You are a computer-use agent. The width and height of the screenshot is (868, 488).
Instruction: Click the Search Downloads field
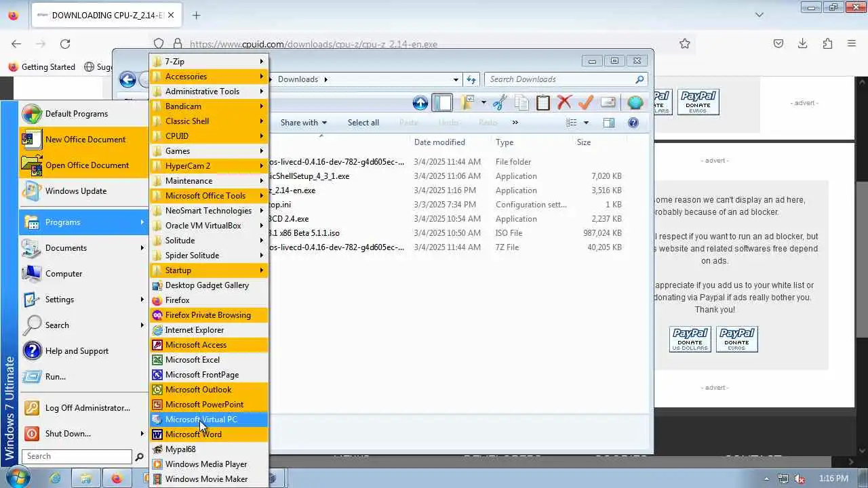click(564, 79)
